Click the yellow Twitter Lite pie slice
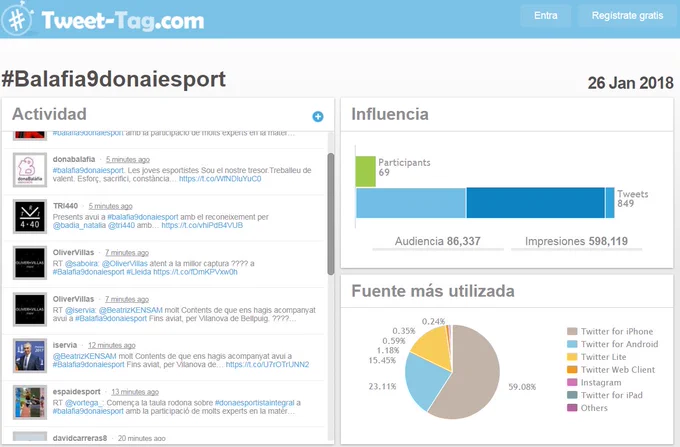The width and height of the screenshot is (680, 447). [434, 347]
